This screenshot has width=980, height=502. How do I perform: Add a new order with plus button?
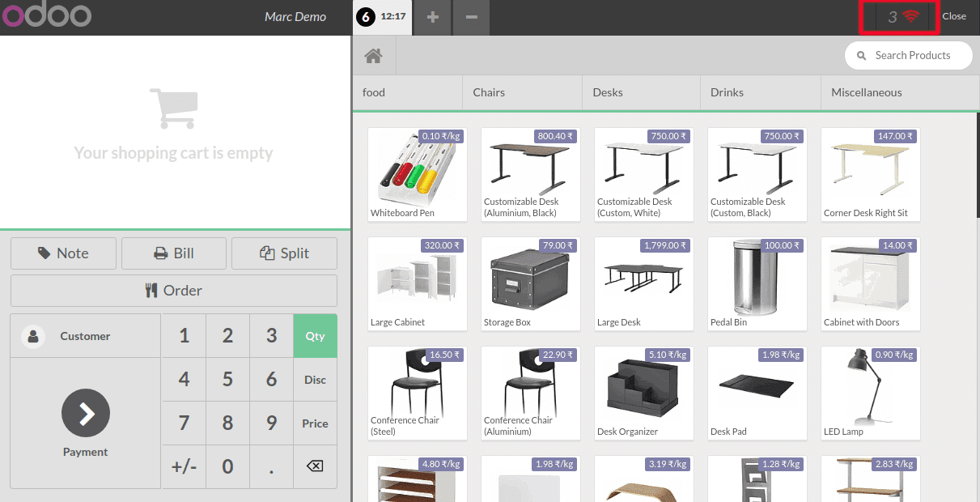point(433,16)
